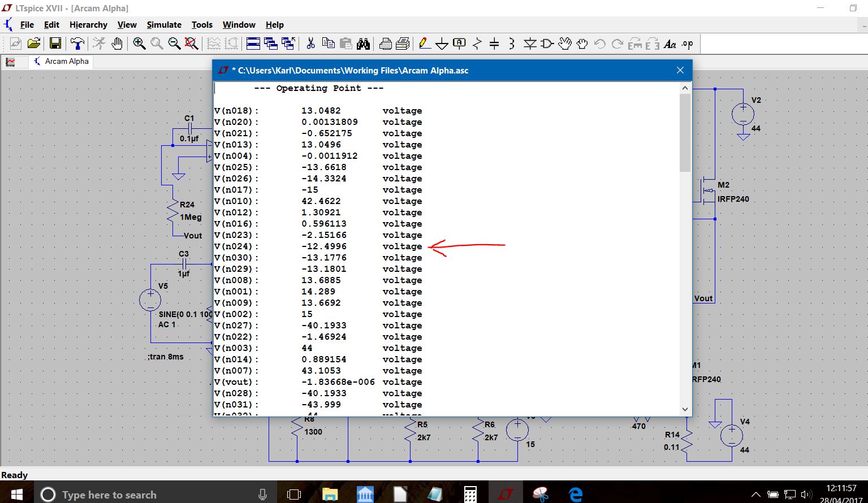This screenshot has height=503, width=868.
Task: Click the Print Setup icon
Action: pyautogui.click(x=403, y=44)
